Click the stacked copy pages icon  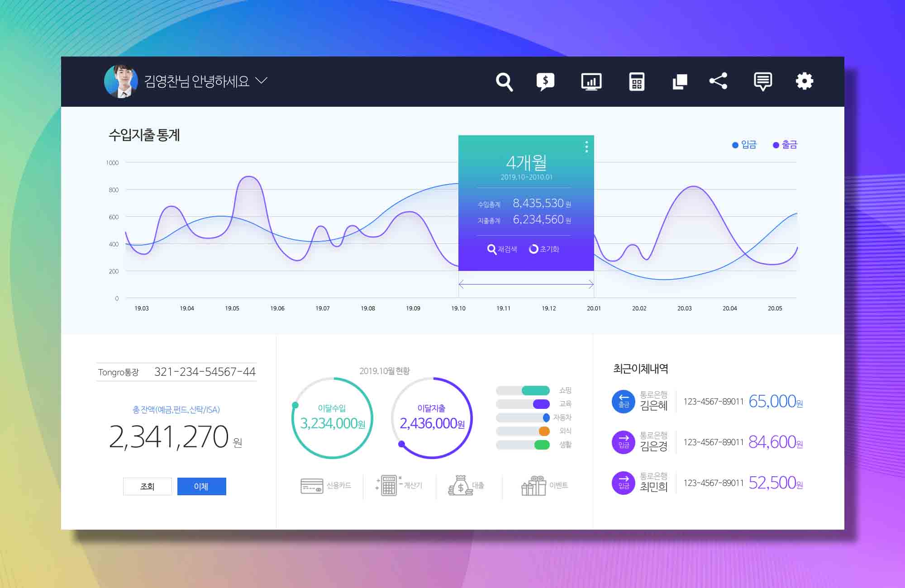(x=680, y=82)
